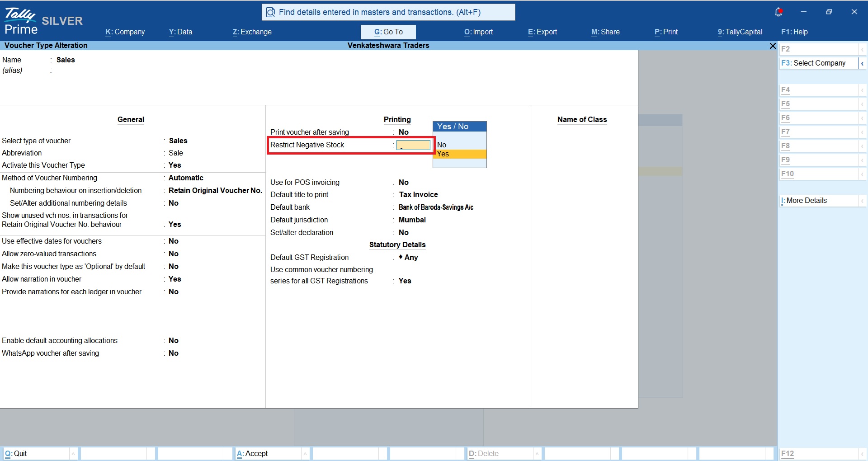Click the notification bell icon
The image size is (868, 461).
(x=778, y=12)
